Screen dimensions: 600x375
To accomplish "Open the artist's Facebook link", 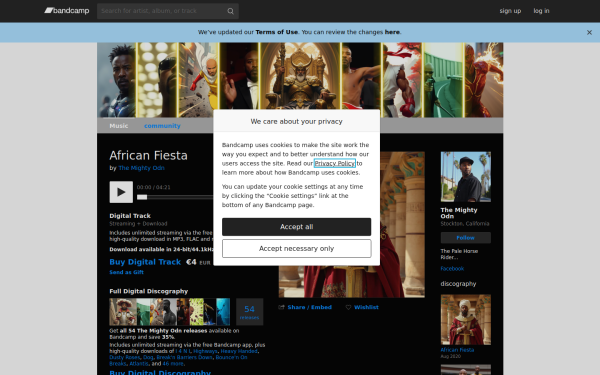I will click(452, 269).
